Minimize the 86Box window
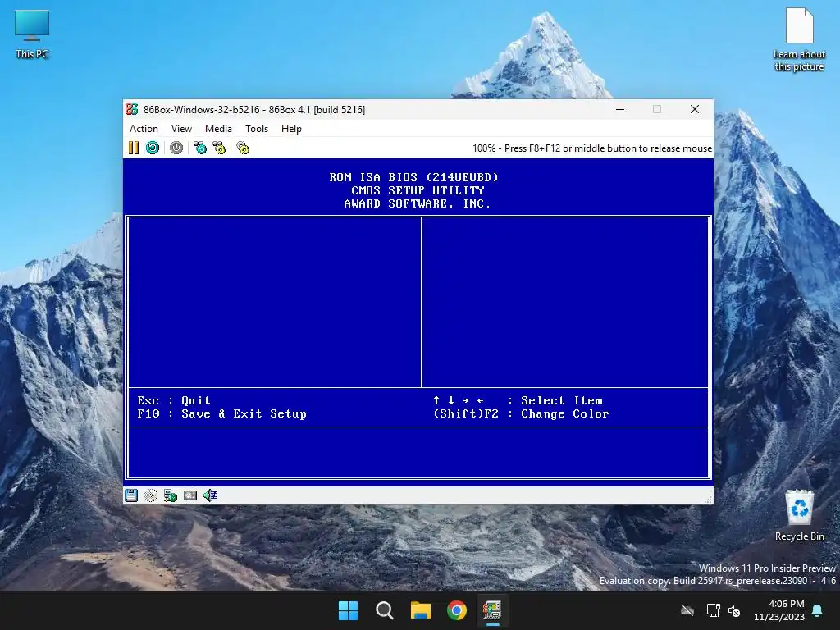 click(620, 109)
